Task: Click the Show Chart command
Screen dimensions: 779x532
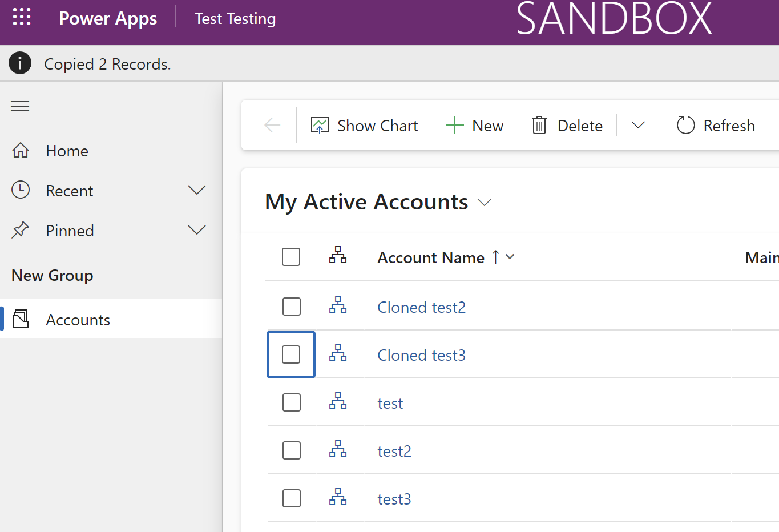Action: [364, 126]
